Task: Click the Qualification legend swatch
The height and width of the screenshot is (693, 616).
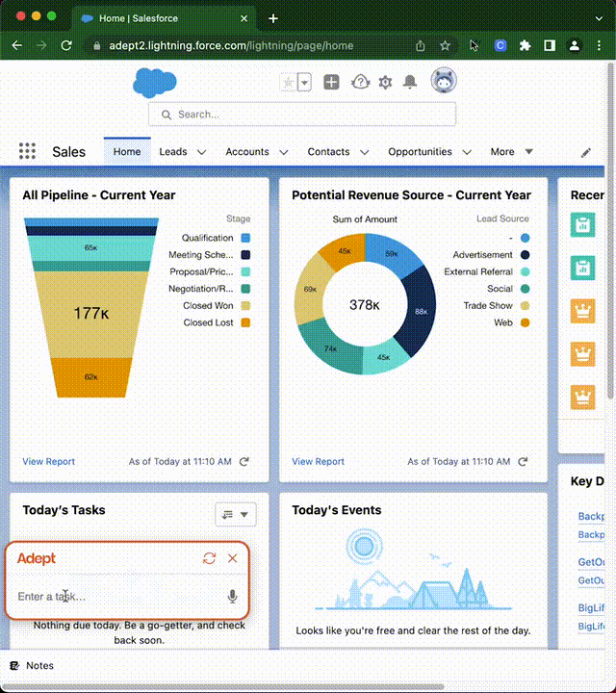Action: pyautogui.click(x=245, y=238)
